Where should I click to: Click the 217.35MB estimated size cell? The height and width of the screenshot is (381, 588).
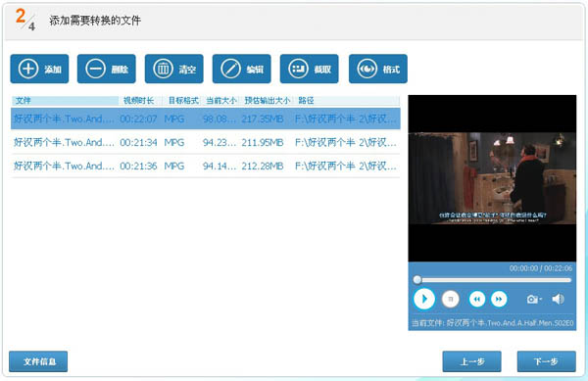coord(262,119)
